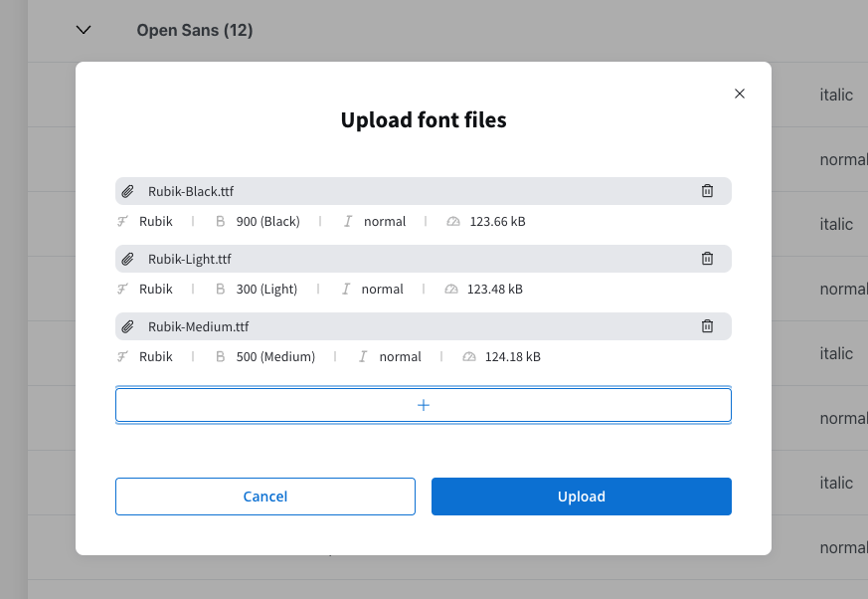Delete the Rubik-Black.ttf file entry

click(x=707, y=191)
